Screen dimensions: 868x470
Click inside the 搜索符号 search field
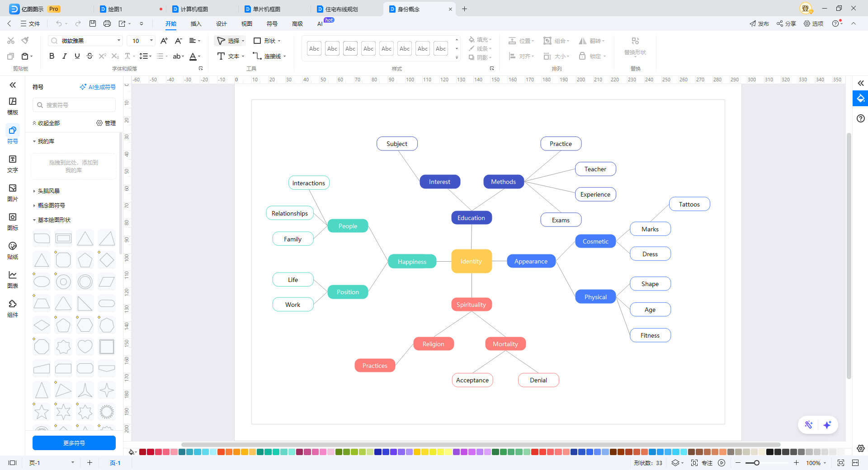tap(74, 105)
